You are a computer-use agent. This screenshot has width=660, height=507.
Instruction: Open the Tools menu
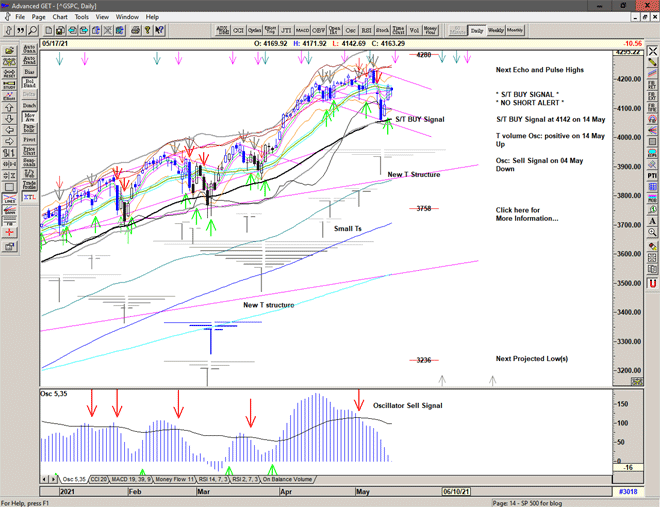tap(82, 17)
